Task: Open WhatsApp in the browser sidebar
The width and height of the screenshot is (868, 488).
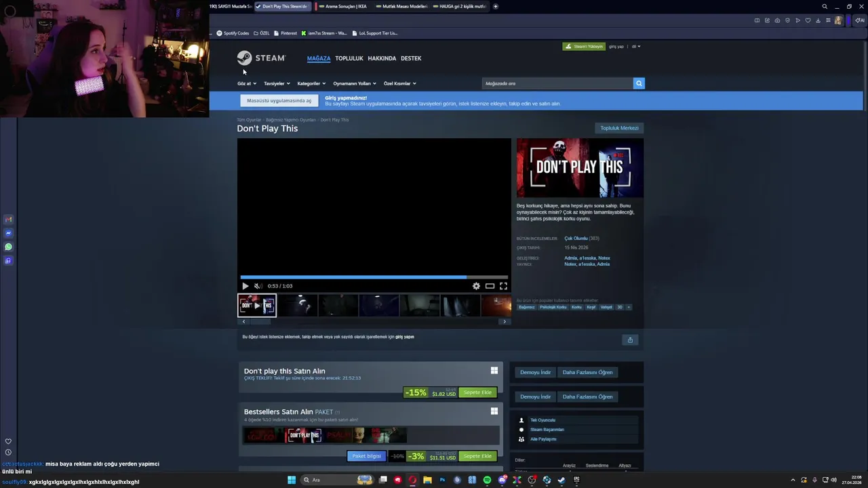Action: [8, 247]
